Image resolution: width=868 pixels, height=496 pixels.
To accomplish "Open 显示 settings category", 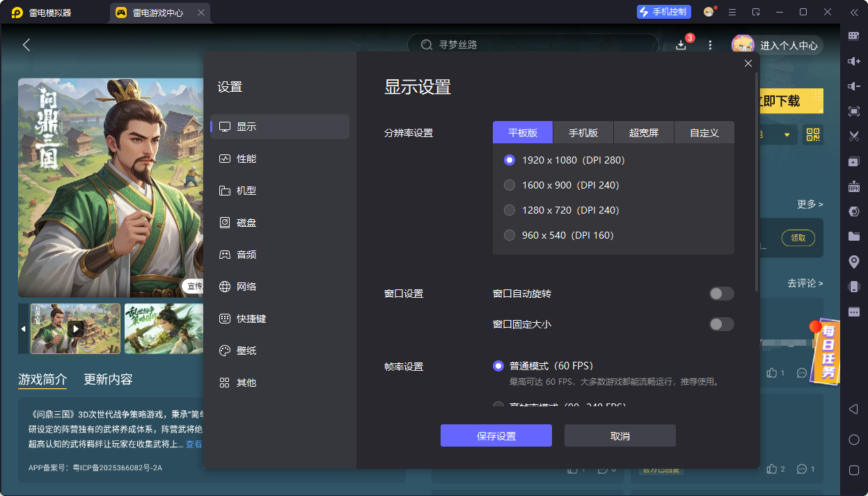I will (280, 127).
